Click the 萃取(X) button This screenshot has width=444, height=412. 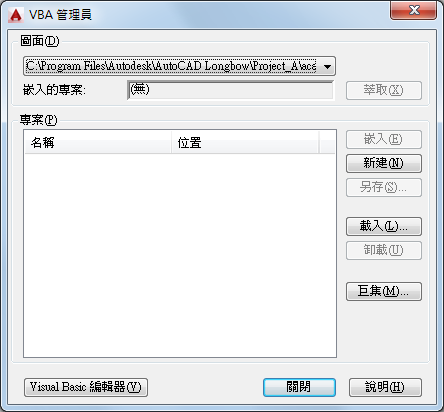pyautogui.click(x=384, y=90)
